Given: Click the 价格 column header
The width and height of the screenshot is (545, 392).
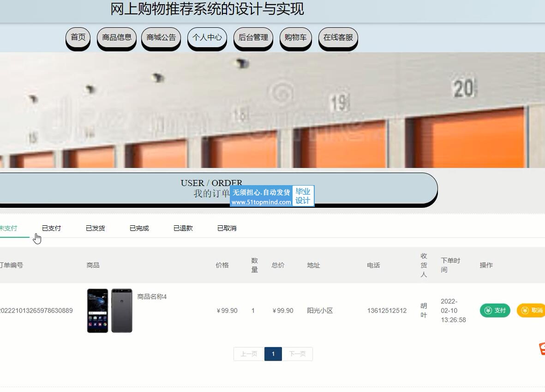Looking at the screenshot, I should click(x=222, y=265).
